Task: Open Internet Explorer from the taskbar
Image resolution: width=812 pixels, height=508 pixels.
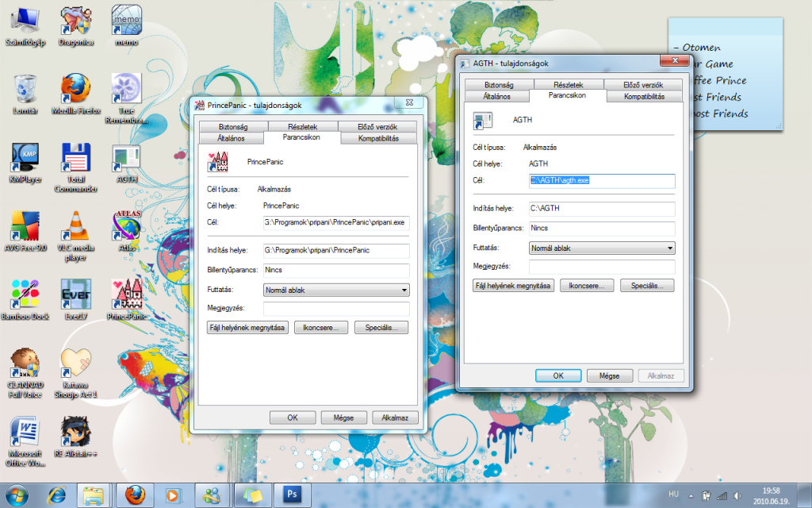Action: tap(55, 495)
